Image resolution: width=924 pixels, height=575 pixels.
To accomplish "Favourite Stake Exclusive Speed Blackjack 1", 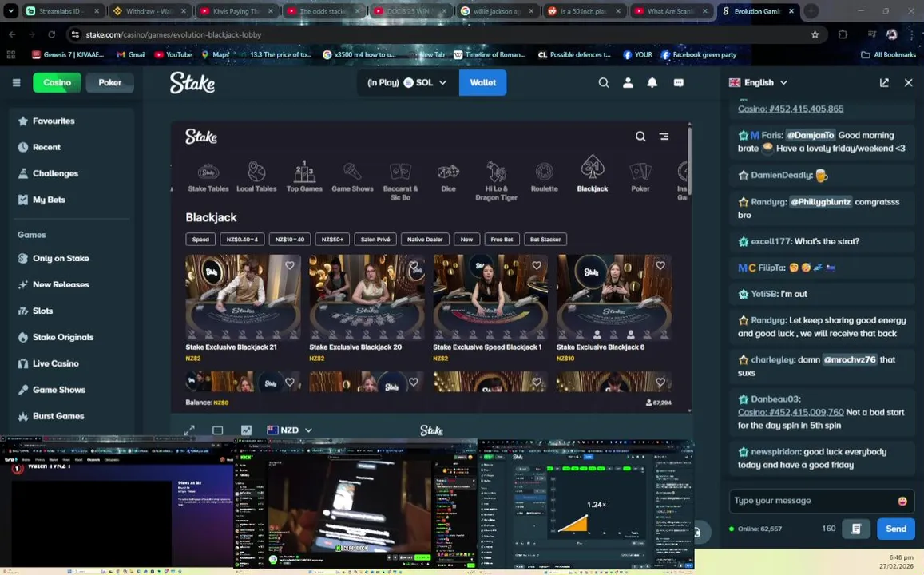I will (x=536, y=265).
